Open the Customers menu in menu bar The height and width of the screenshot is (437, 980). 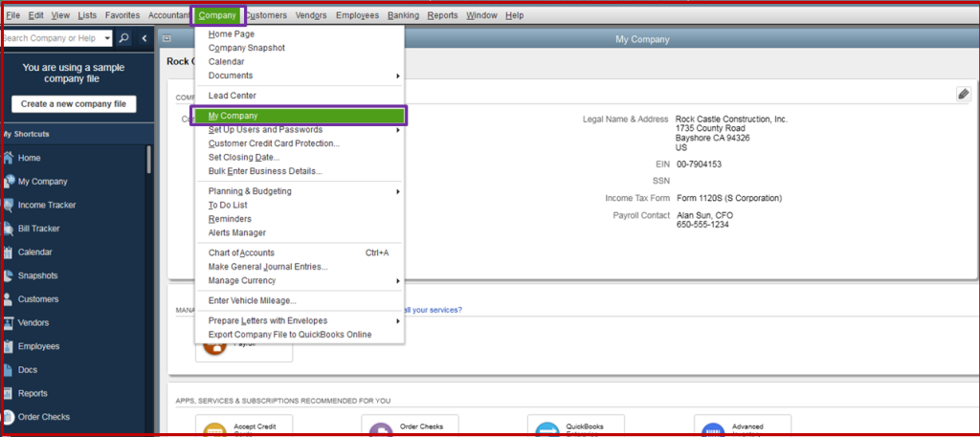(x=266, y=15)
